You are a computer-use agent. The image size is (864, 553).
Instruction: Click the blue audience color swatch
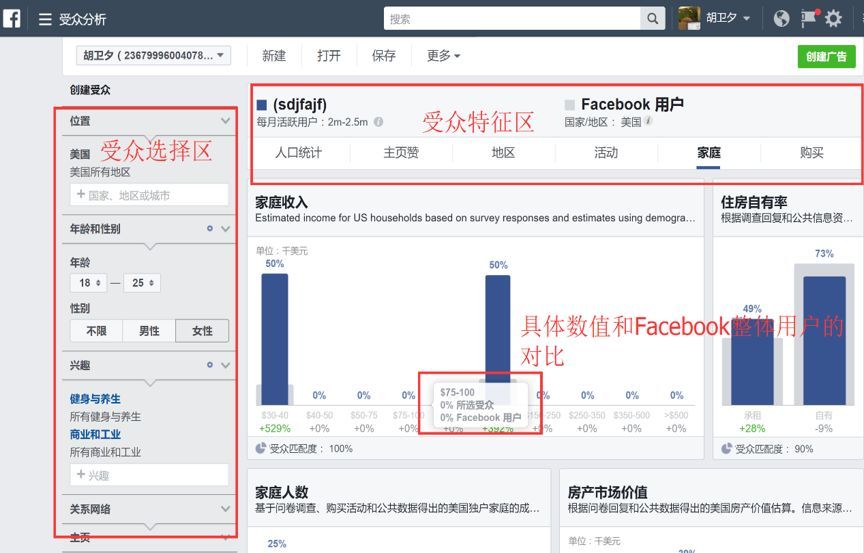262,105
